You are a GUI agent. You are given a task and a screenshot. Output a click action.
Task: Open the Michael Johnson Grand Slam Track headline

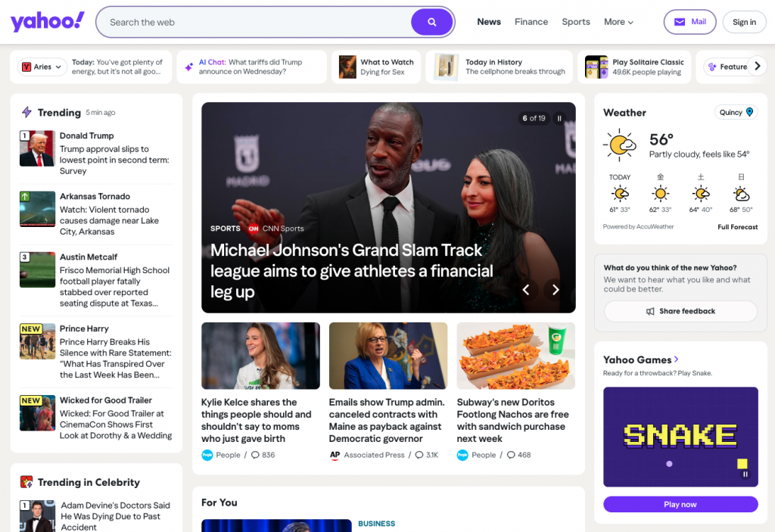[351, 271]
